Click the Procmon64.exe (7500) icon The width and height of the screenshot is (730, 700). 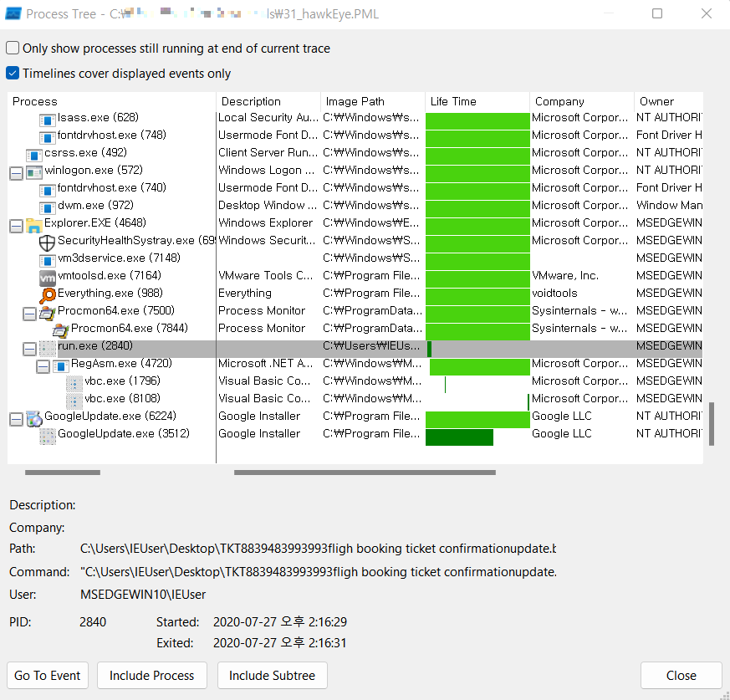click(x=47, y=314)
